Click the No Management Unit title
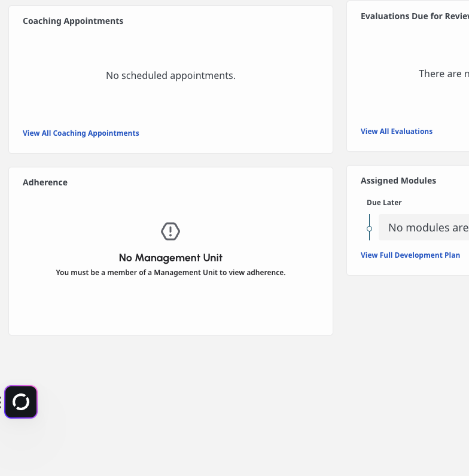The height and width of the screenshot is (476, 469). point(170,258)
